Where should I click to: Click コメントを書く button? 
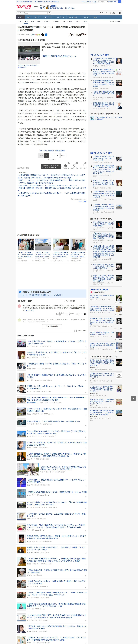point(69,301)
